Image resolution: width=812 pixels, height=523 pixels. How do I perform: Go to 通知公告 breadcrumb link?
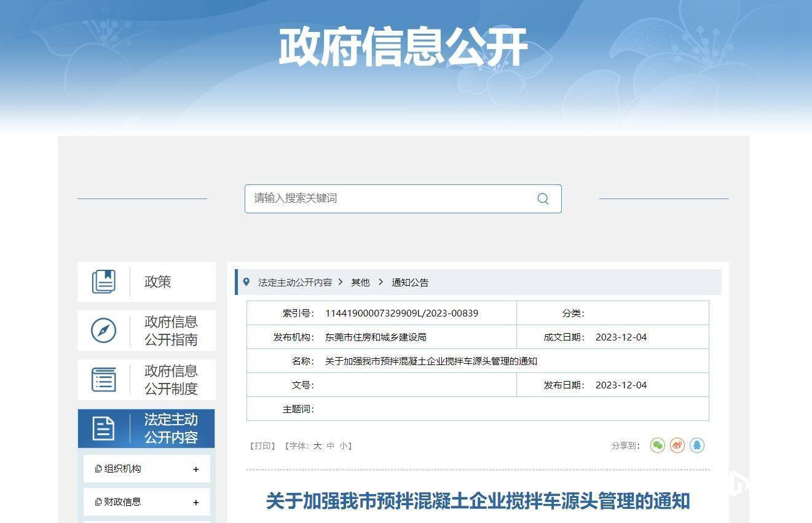410,282
